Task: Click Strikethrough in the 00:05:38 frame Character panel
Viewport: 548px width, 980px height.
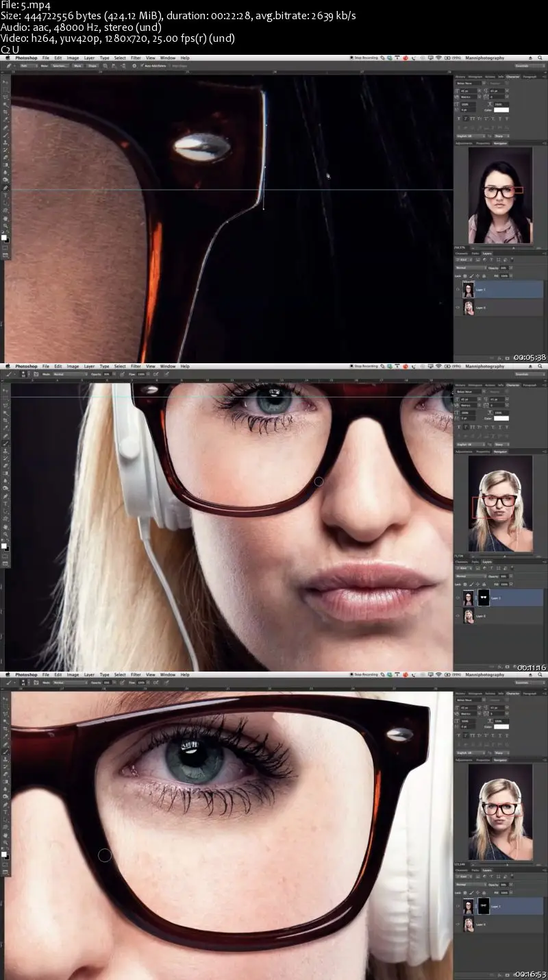Action: pyautogui.click(x=507, y=119)
